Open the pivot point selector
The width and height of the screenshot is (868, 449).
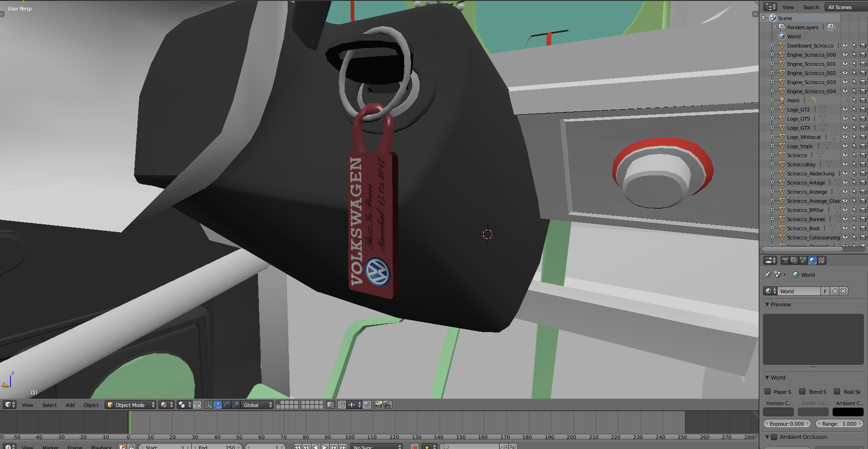point(184,405)
